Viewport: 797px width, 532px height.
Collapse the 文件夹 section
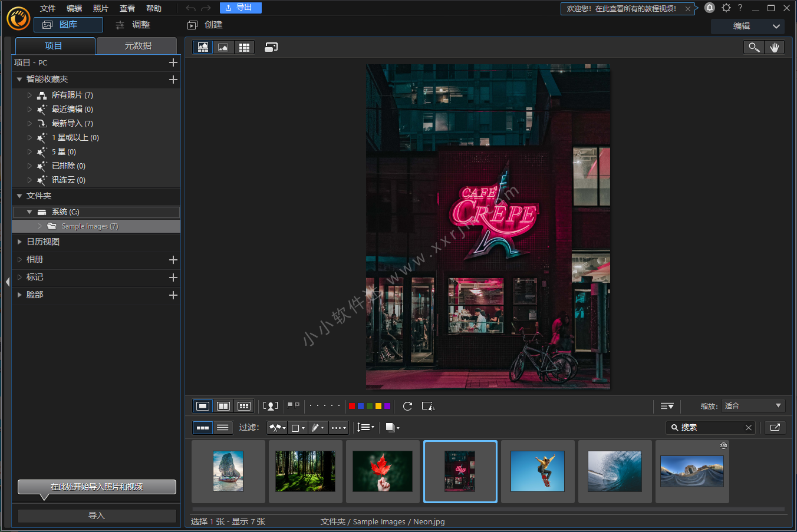click(19, 196)
